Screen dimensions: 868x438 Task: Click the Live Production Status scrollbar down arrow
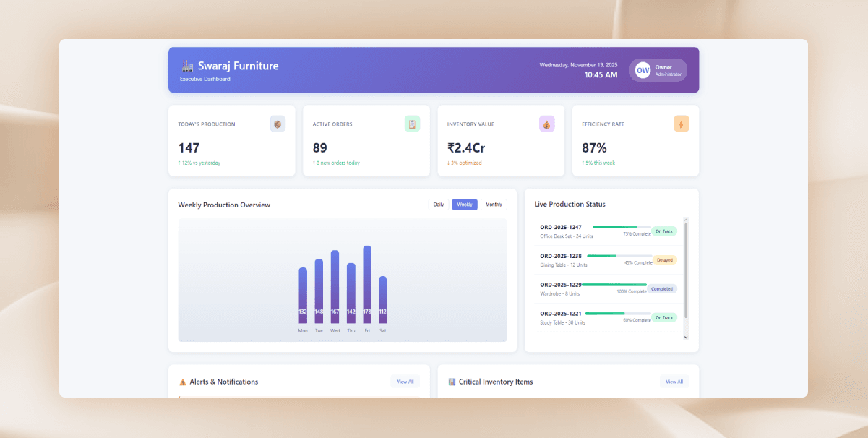tap(686, 338)
